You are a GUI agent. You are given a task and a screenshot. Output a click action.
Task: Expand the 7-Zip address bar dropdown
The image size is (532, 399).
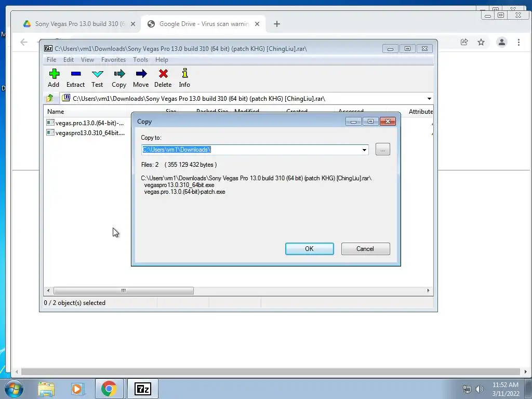pos(429,98)
